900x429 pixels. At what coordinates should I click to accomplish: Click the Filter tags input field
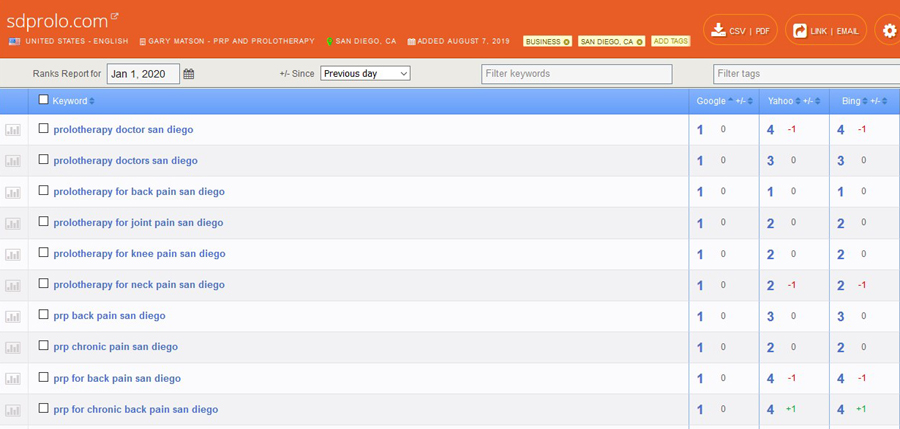point(805,74)
